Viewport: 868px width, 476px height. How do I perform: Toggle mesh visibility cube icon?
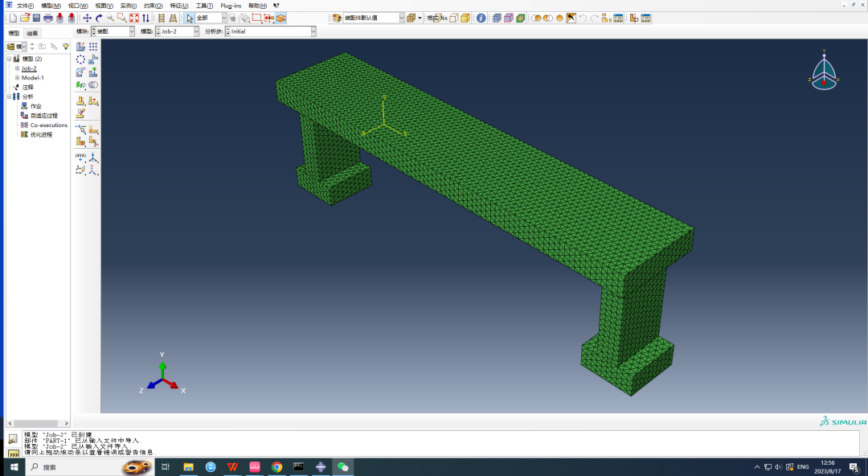pos(497,18)
